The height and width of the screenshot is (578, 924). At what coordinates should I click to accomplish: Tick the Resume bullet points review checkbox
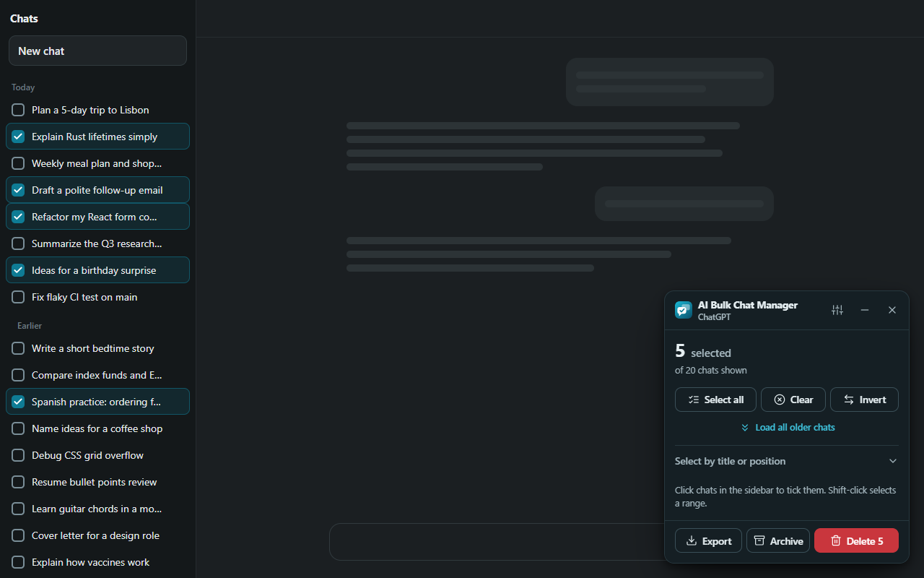tap(18, 482)
